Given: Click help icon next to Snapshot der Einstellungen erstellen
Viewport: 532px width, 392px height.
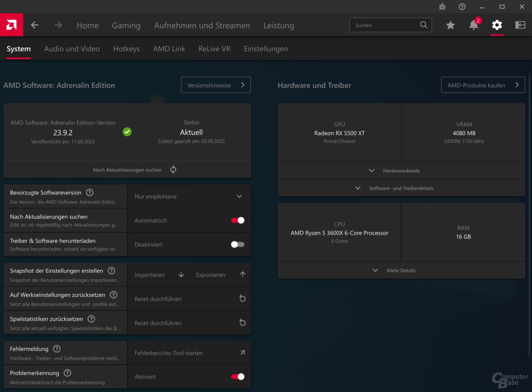Looking at the screenshot, I should click(x=111, y=270).
